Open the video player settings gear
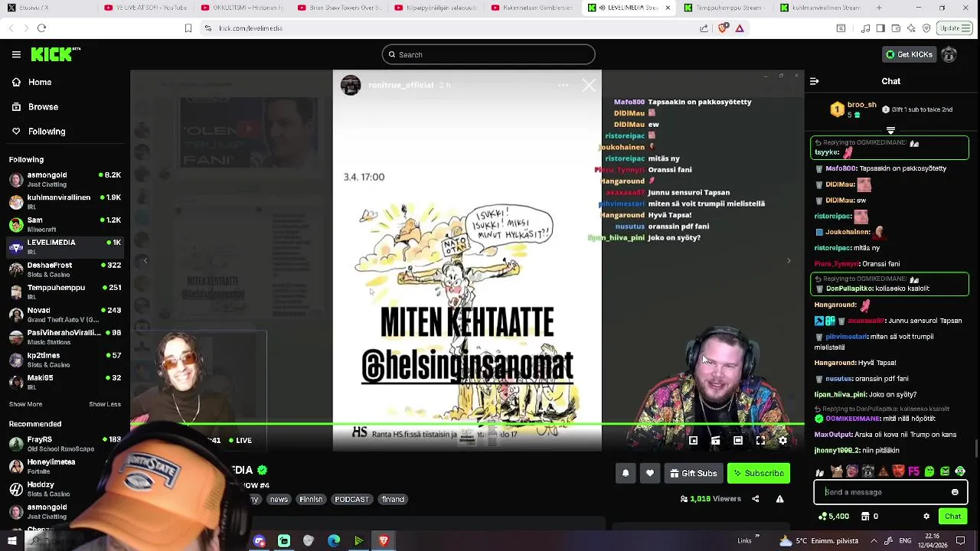The image size is (980, 551). pyautogui.click(x=782, y=440)
